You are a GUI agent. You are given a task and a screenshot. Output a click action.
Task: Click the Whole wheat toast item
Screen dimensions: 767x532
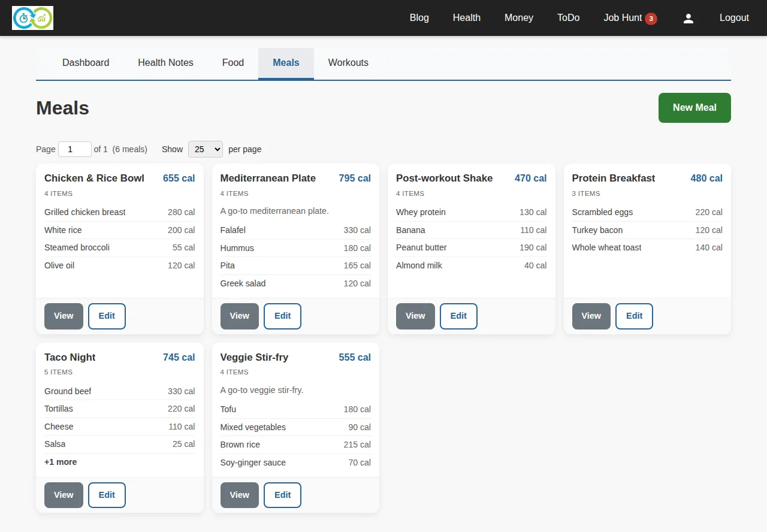[647, 247]
